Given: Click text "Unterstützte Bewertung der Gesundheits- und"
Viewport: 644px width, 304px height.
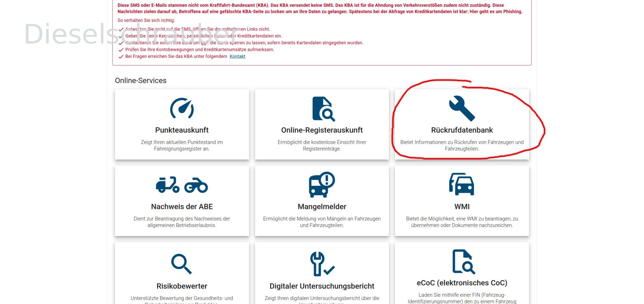Looking at the screenshot, I should 182,298.
